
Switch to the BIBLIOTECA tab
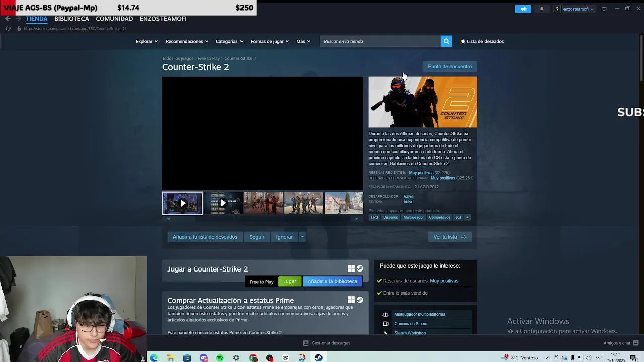tap(71, 19)
